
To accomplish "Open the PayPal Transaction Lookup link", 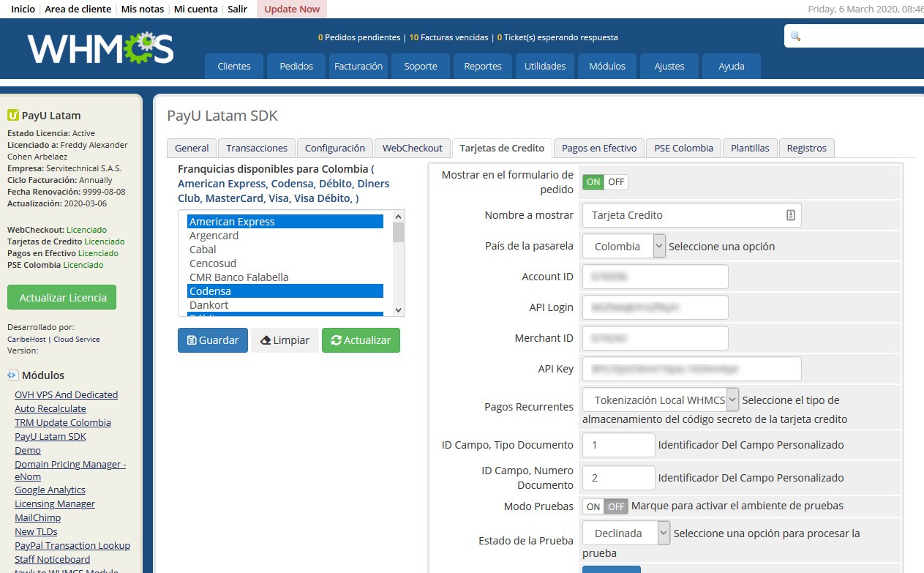I will click(72, 545).
